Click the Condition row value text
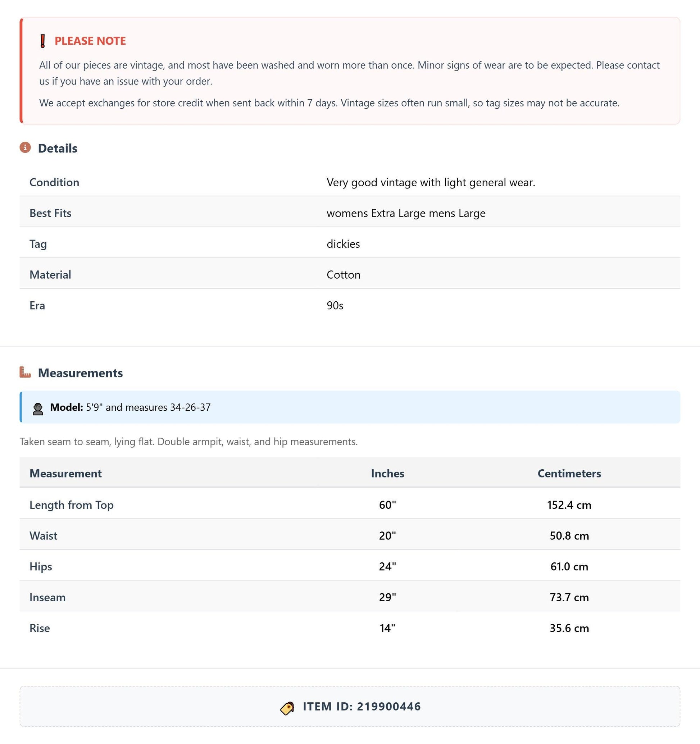700x744 pixels. pyautogui.click(x=431, y=182)
